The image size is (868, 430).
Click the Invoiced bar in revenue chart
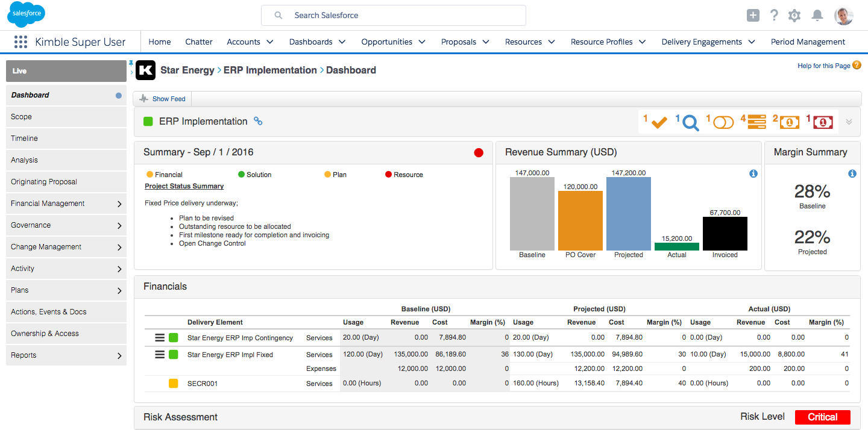[725, 234]
